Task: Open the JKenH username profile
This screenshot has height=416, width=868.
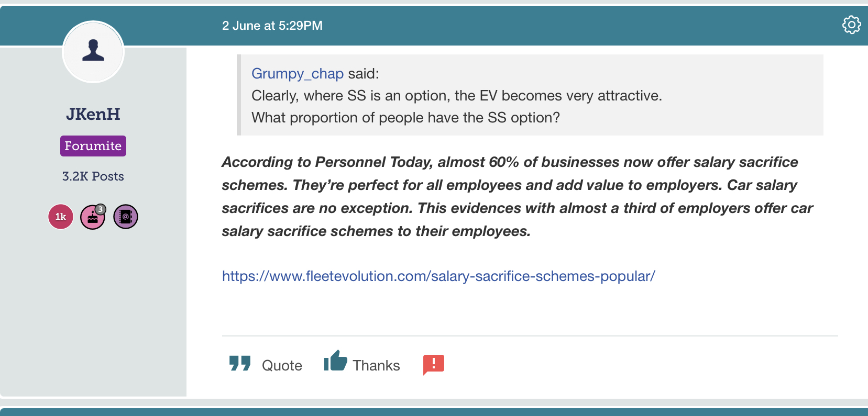Action: 93,114
